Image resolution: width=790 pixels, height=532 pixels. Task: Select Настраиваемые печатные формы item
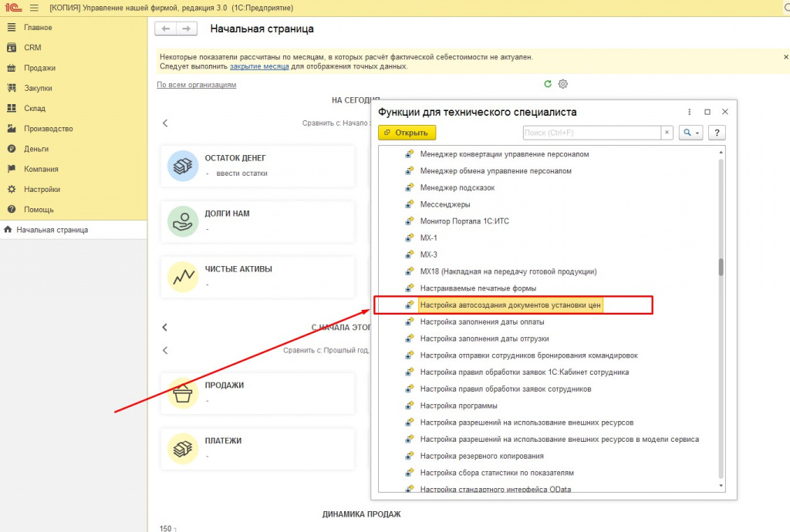point(478,288)
